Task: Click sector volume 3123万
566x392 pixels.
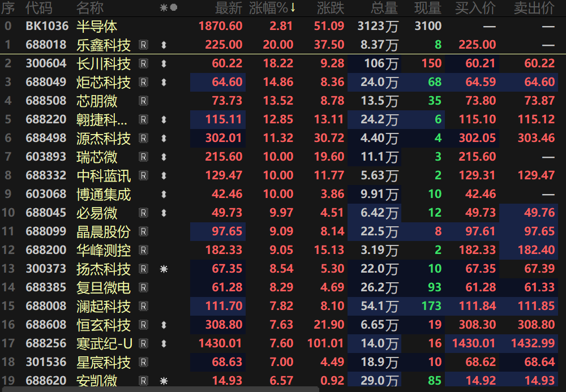Action: [x=378, y=27]
